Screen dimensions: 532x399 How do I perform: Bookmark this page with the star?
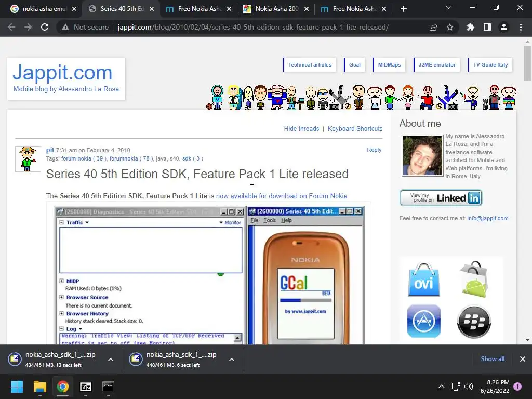pyautogui.click(x=450, y=27)
